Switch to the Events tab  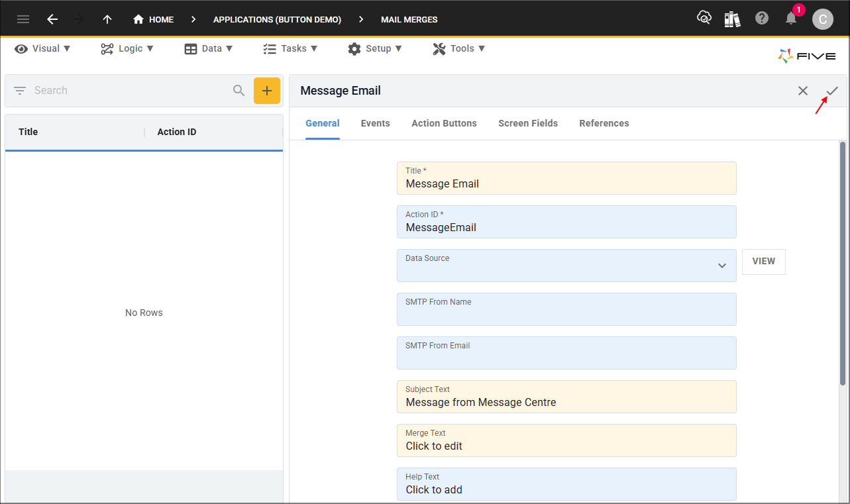click(x=376, y=123)
